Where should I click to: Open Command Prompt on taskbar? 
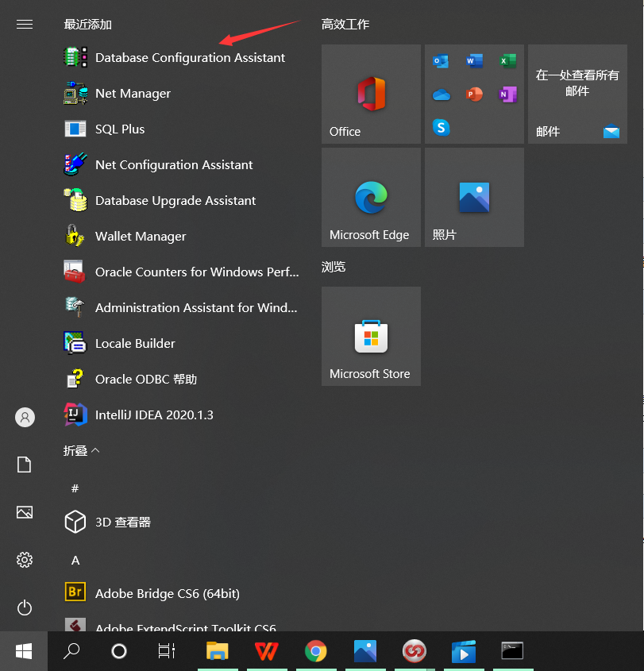coord(513,651)
